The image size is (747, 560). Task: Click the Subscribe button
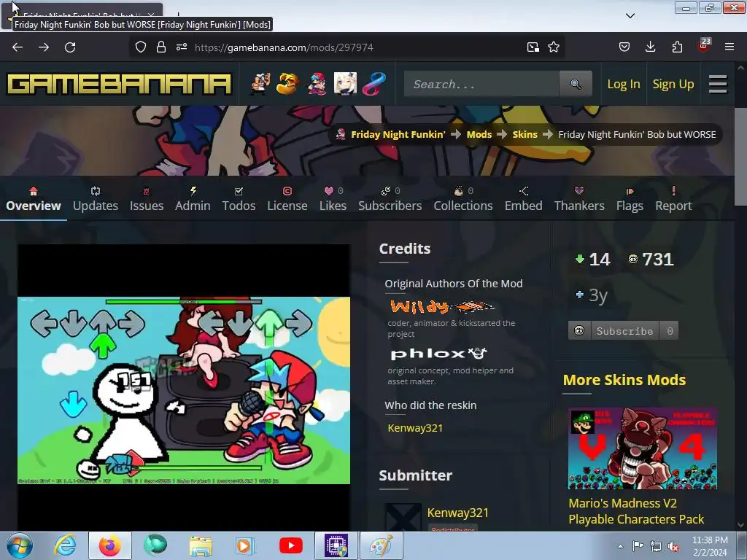tap(623, 330)
